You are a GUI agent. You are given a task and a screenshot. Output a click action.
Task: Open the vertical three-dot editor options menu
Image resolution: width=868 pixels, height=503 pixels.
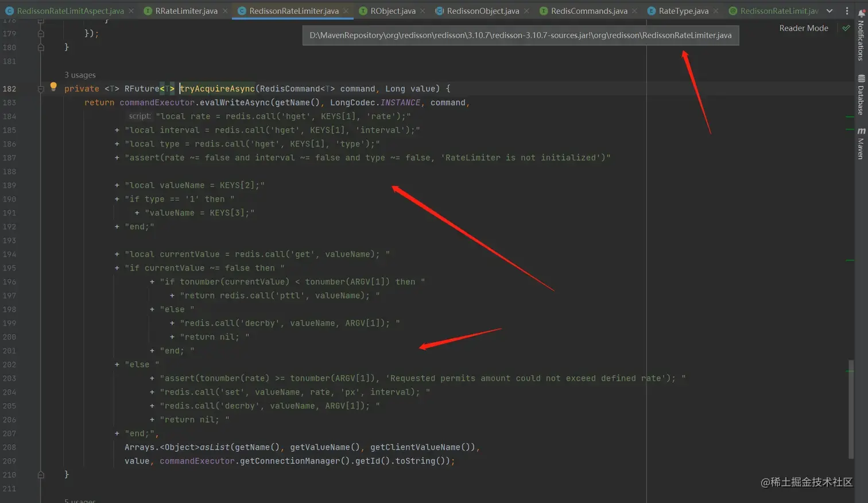point(848,11)
